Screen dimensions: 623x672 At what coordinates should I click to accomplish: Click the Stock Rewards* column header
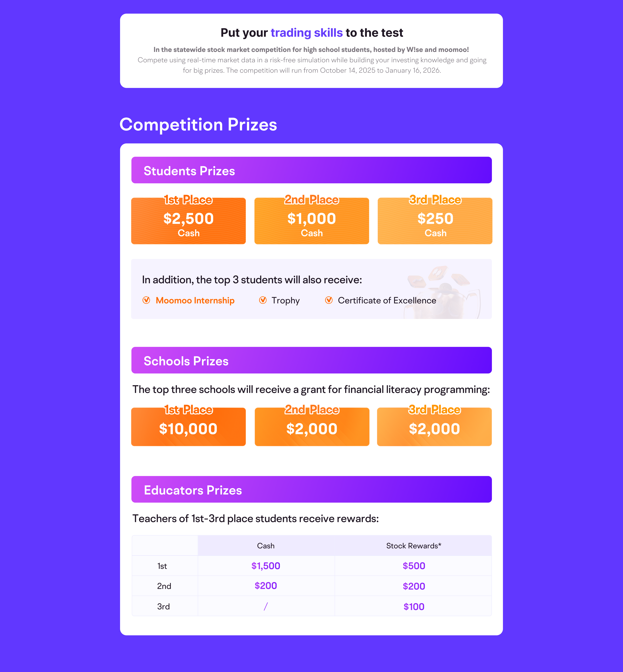[414, 546]
